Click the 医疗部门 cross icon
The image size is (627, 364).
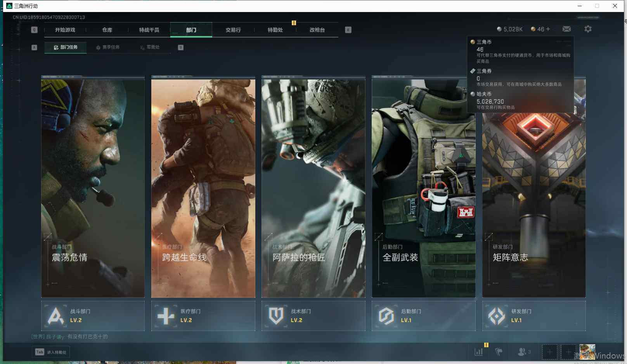pyautogui.click(x=166, y=316)
